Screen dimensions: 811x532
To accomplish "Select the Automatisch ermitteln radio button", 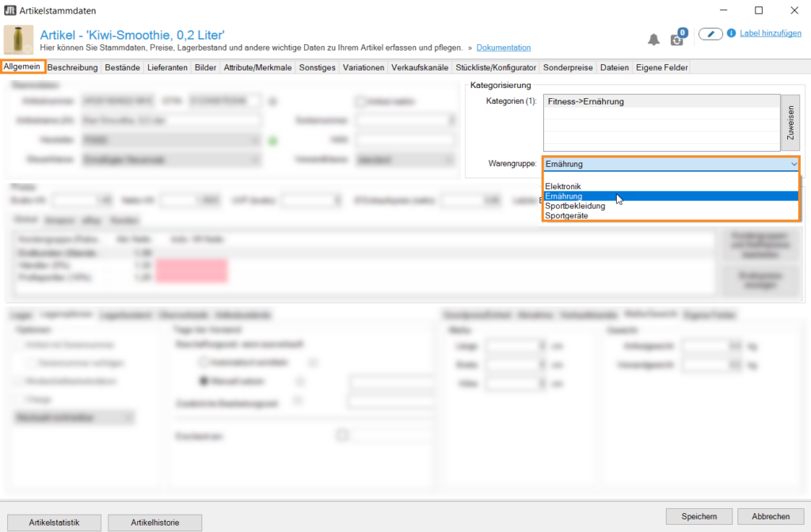I will pos(202,362).
